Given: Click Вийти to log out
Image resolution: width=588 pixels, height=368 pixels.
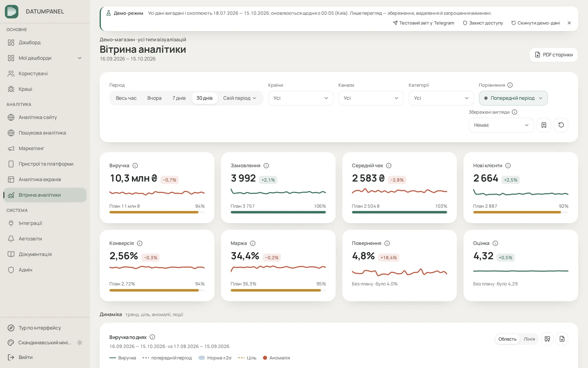Looking at the screenshot, I should click(45, 357).
